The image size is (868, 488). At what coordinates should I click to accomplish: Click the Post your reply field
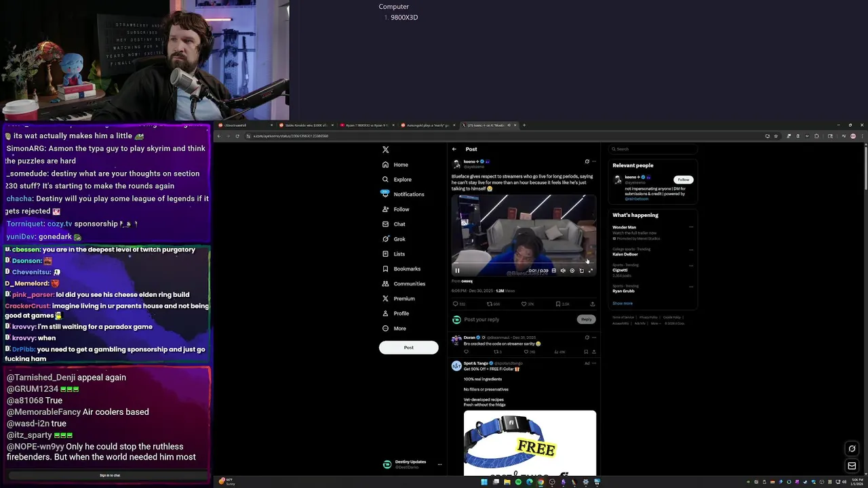[x=519, y=319]
